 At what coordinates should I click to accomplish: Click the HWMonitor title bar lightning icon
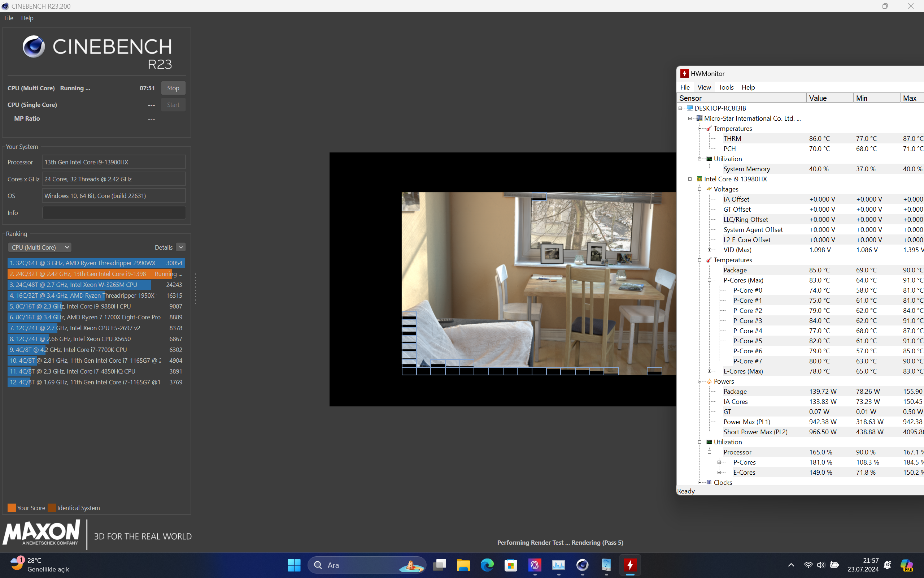click(684, 73)
